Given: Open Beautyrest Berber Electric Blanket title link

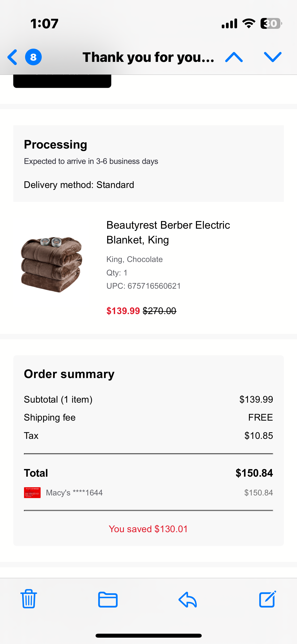Looking at the screenshot, I should coord(168,232).
